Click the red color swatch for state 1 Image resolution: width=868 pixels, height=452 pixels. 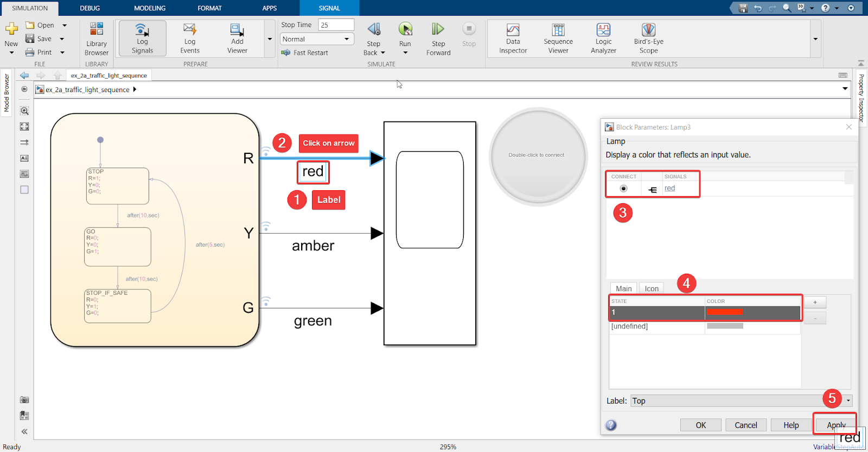pyautogui.click(x=725, y=312)
